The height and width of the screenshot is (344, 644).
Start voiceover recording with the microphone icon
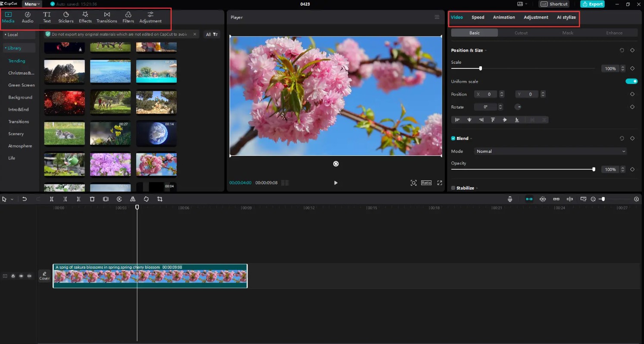(510, 199)
